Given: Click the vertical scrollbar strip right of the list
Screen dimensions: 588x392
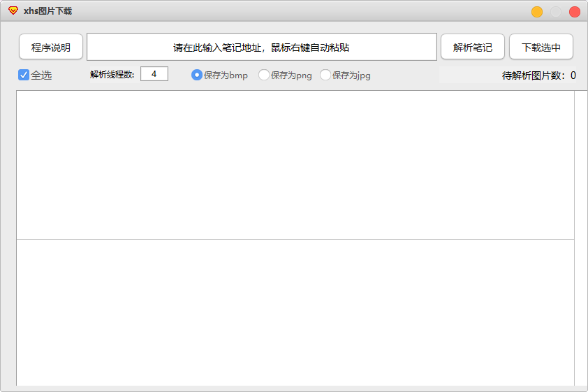Looking at the screenshot, I should click(x=581, y=238).
